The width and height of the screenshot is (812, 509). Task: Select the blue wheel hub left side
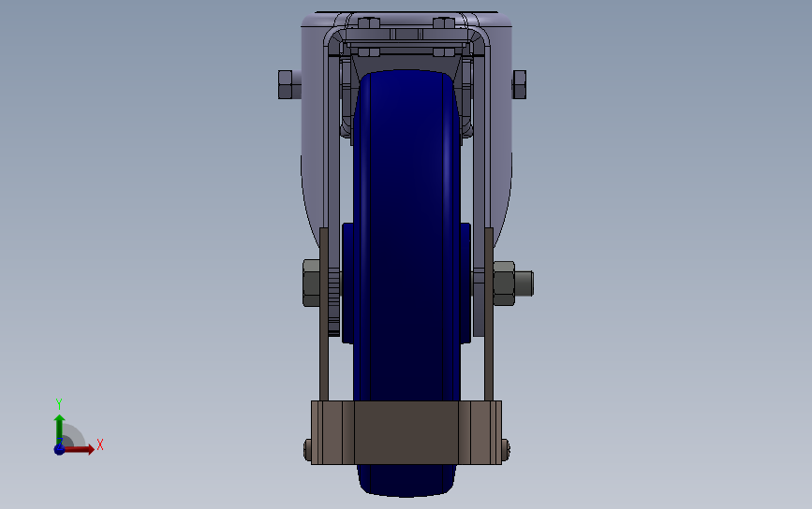pos(347,283)
